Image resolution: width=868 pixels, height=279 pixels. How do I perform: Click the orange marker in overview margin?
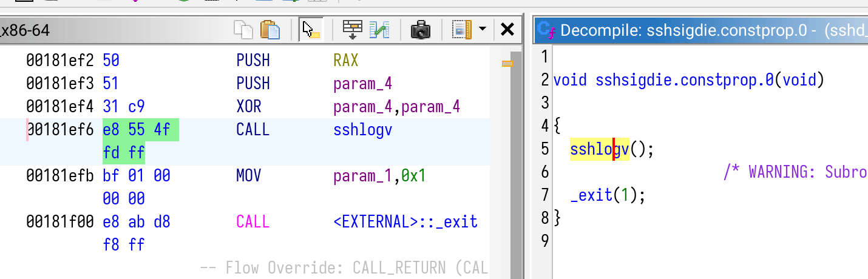[507, 63]
